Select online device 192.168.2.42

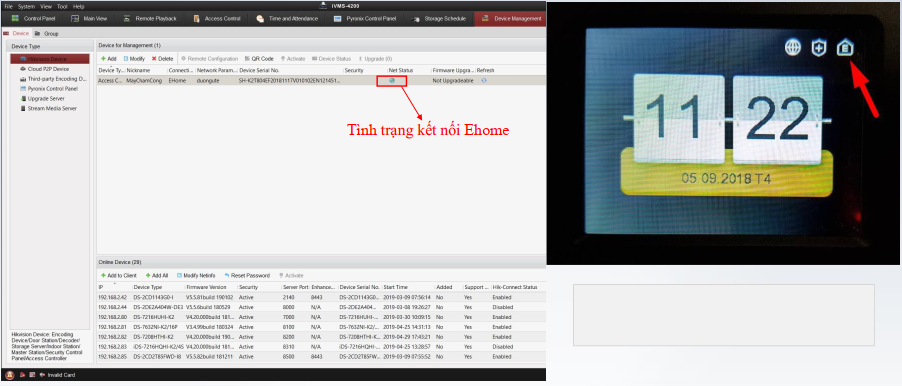tap(321, 297)
